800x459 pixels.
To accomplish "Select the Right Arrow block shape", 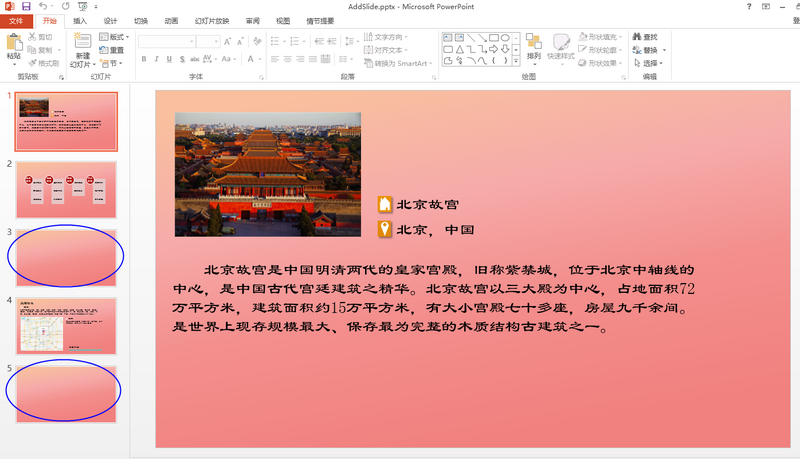I will point(494,49).
